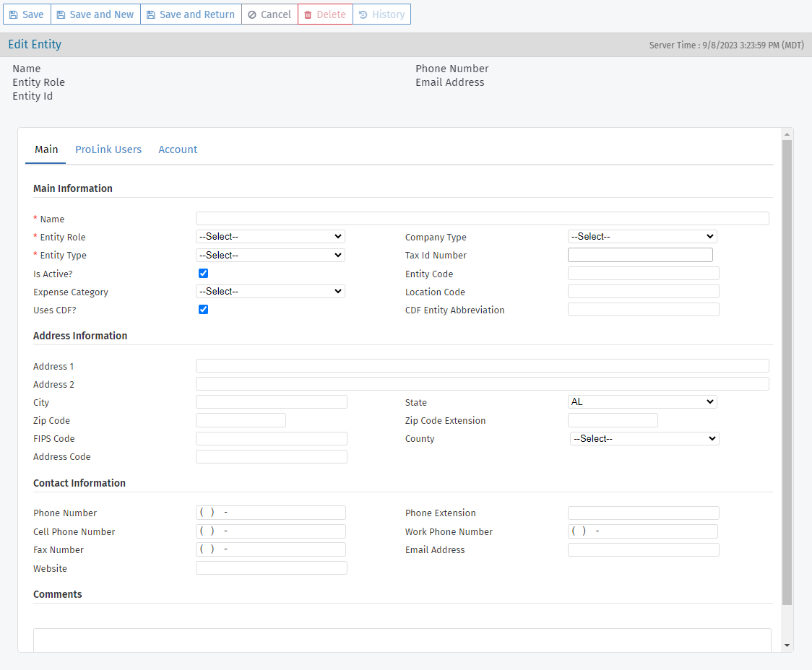Select the Email Address input box

(643, 550)
